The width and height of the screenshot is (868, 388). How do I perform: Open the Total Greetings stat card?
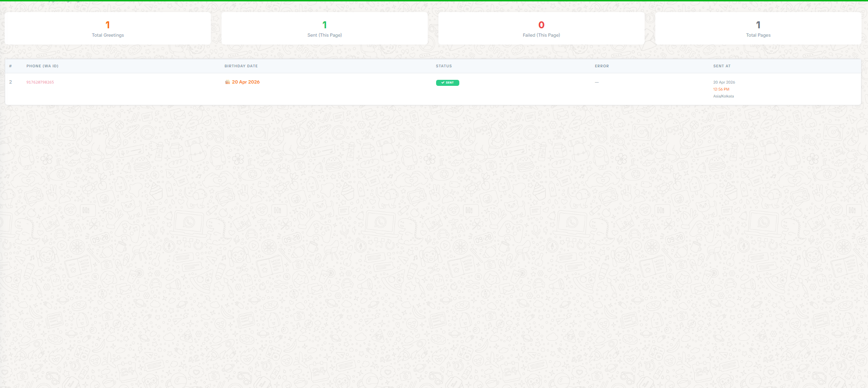pos(108,28)
